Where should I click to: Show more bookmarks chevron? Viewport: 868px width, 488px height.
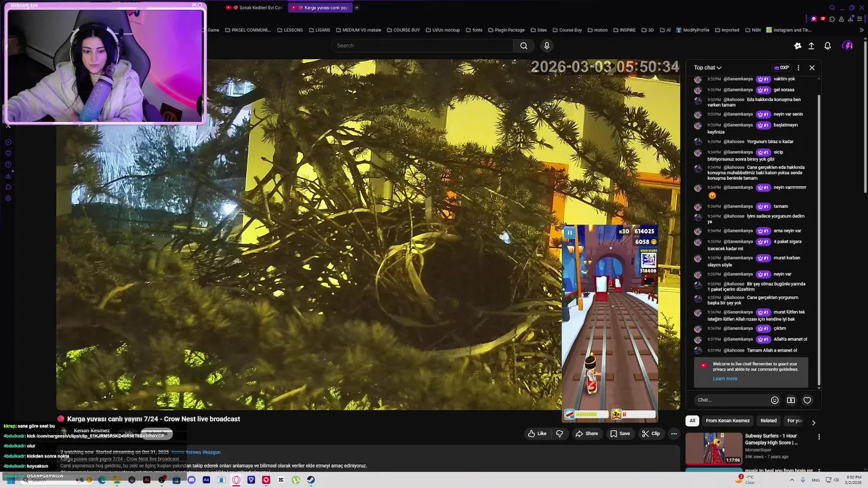863,30
